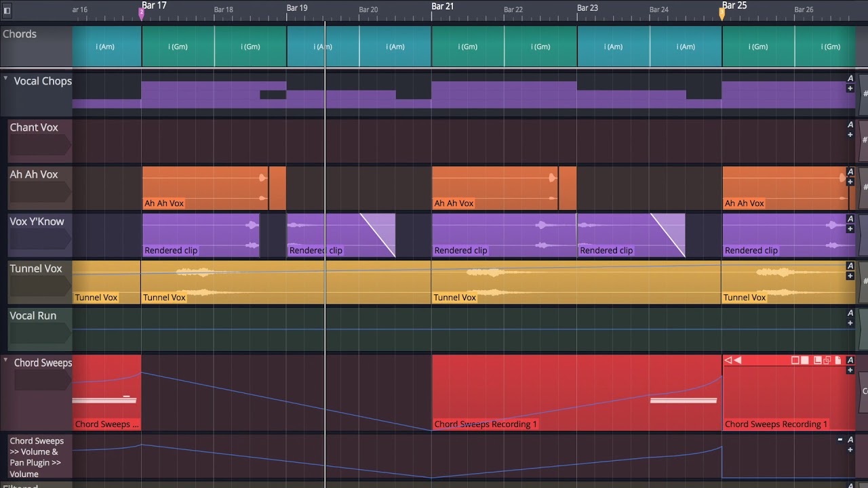Select the i (Gm) chord clip at Bar 21
The width and height of the screenshot is (868, 488).
pos(468,46)
